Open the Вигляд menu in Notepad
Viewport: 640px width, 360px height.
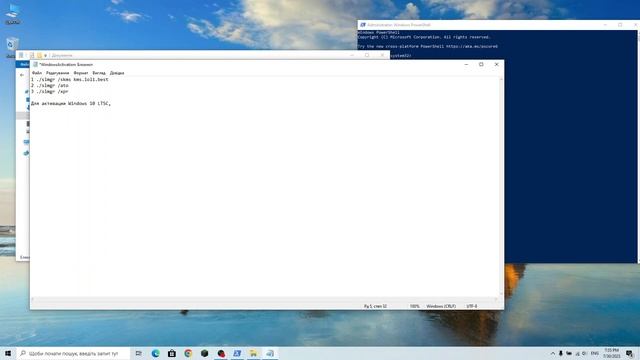pyautogui.click(x=99, y=73)
